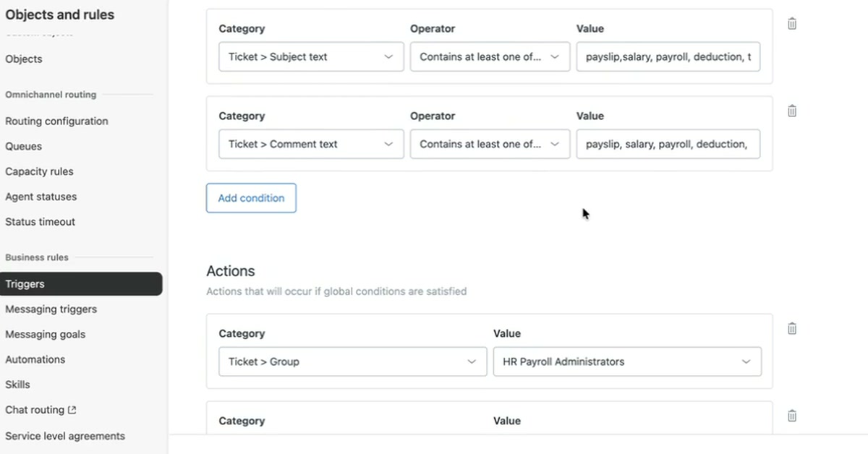
Task: Open Chat routing link
Action: click(35, 410)
